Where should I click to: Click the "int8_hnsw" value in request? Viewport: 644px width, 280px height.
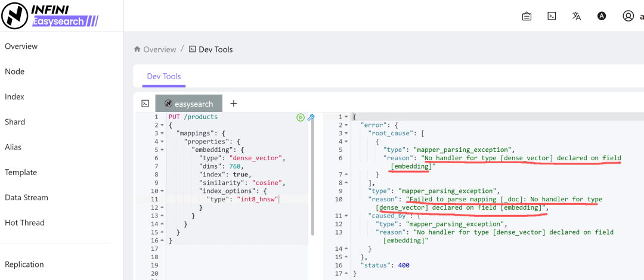258,199
